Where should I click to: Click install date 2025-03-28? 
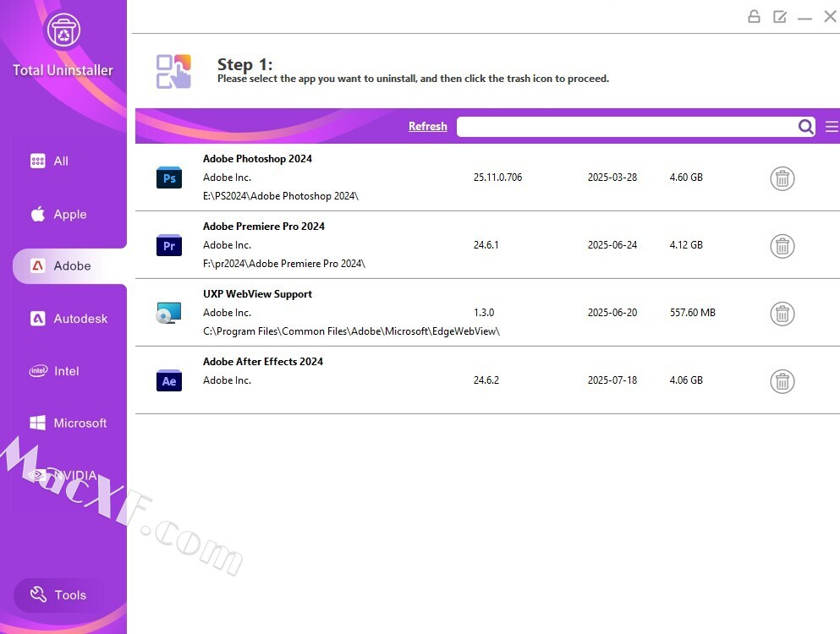pos(612,178)
